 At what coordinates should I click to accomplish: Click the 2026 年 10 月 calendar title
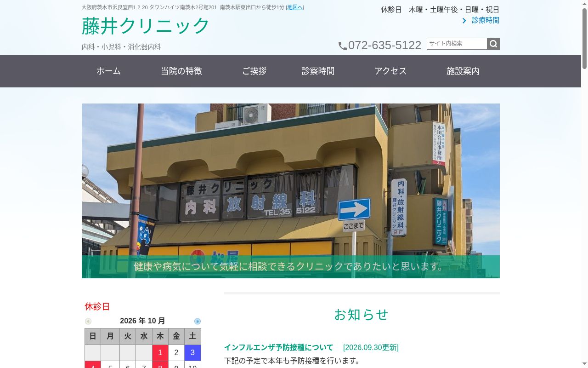point(142,321)
